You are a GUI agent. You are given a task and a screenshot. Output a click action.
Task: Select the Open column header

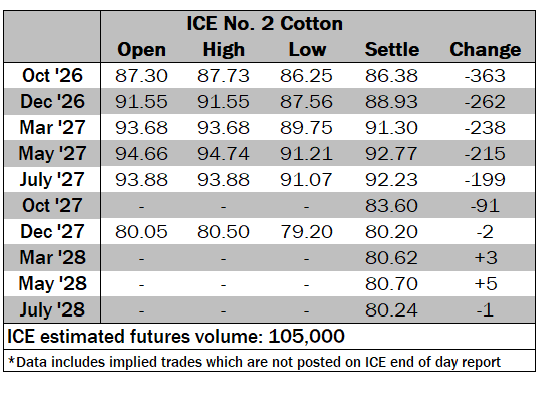pos(141,50)
